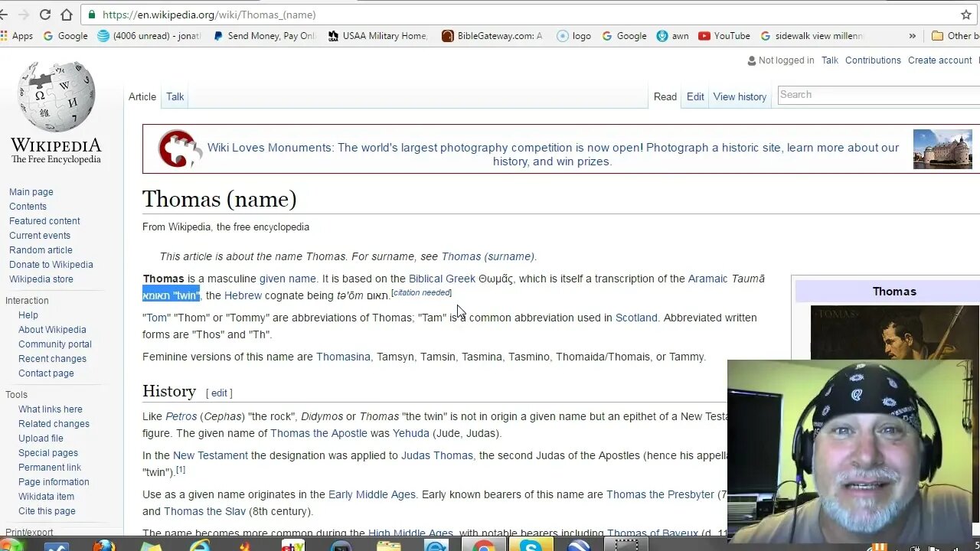Viewport: 980px width, 551px height.
Task: Open the sidewalk view millennium bookmark
Action: (x=812, y=36)
